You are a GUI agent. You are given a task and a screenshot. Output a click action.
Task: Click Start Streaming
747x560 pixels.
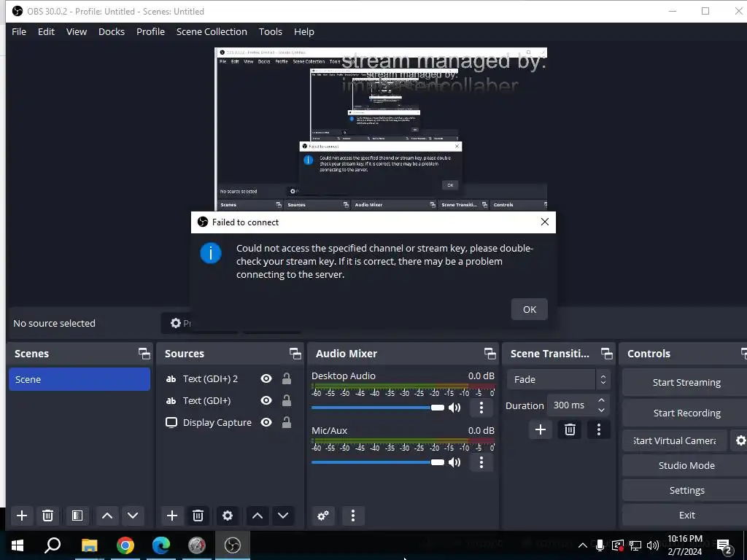point(686,382)
